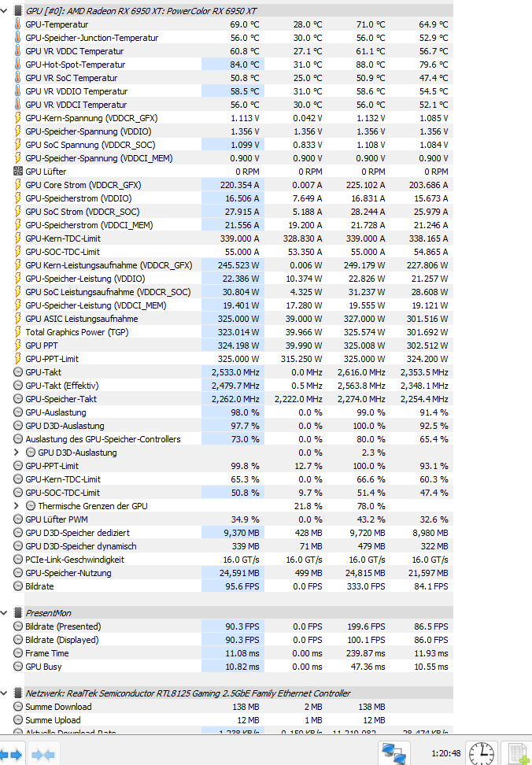Click the lightning icon for GPU-Kern-Spannung (VDDCR_GFX)
Screen dimensions: 532x765
17,118
